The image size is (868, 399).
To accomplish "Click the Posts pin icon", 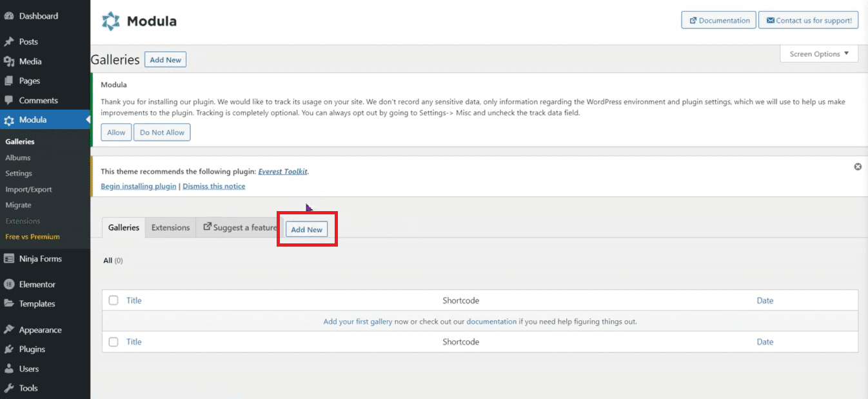I will click(9, 42).
